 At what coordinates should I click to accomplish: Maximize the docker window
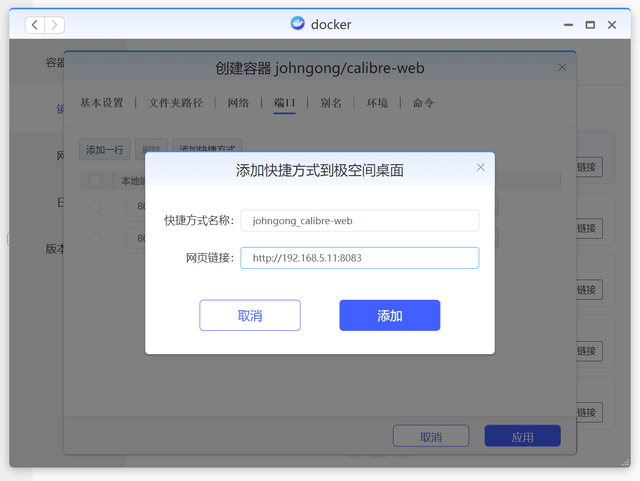click(x=590, y=25)
